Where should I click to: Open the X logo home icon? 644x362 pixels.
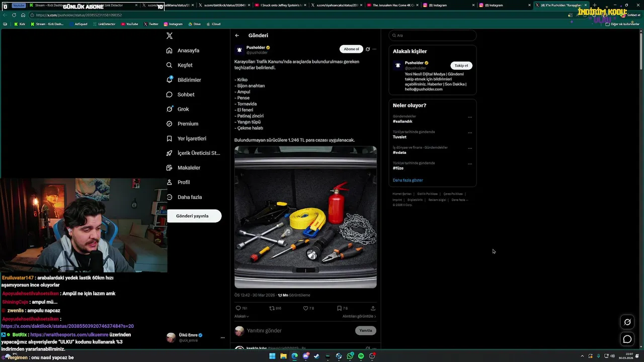click(170, 36)
